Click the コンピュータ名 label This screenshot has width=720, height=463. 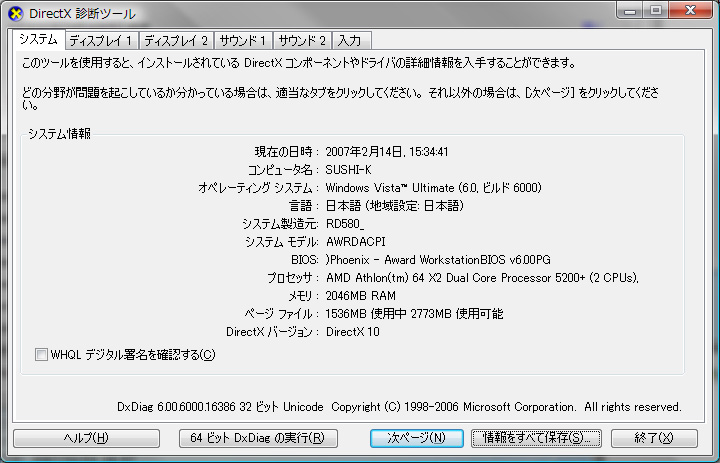coord(283,170)
